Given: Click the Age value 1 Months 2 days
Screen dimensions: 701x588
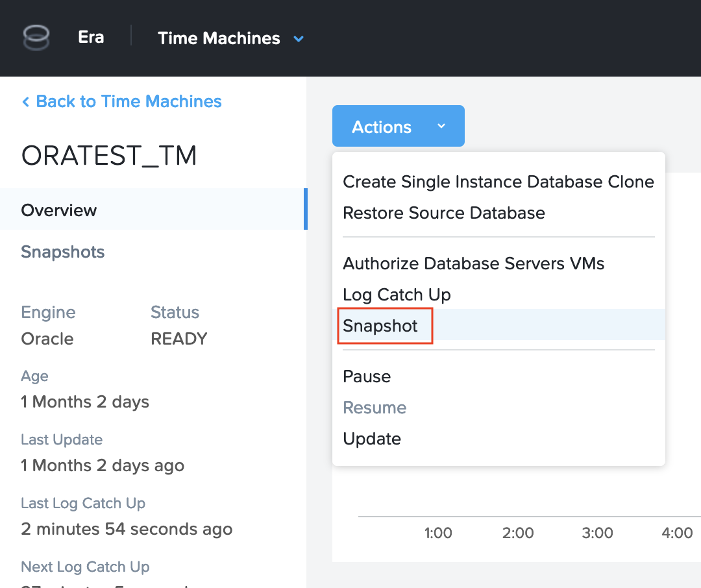Looking at the screenshot, I should (85, 402).
